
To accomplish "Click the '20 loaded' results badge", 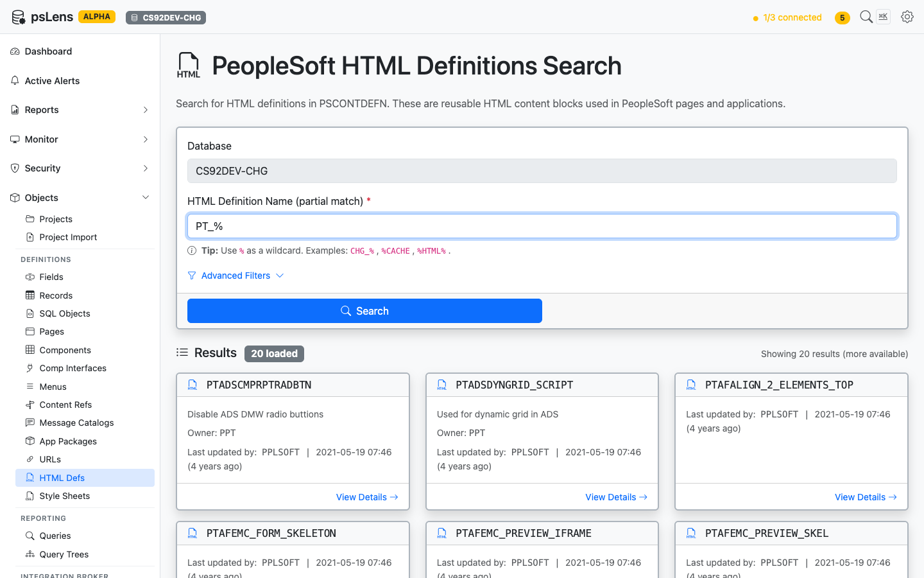I will pos(274,354).
